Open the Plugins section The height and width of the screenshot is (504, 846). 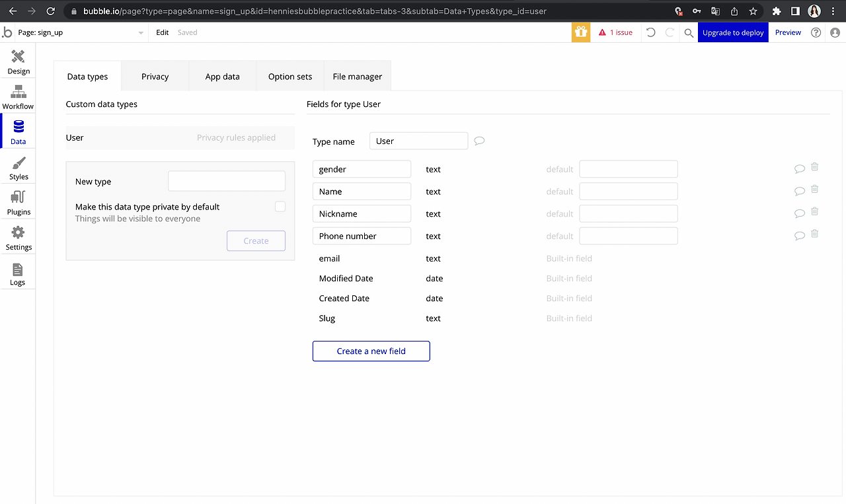pos(19,203)
